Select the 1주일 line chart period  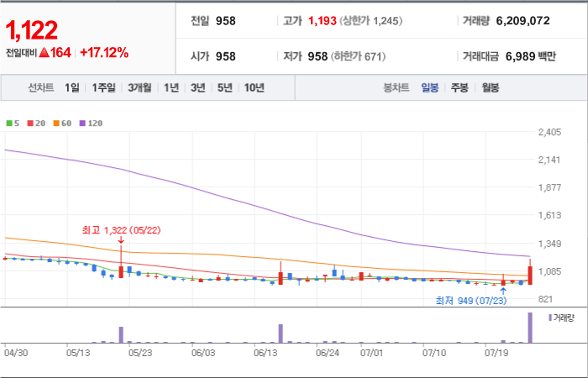point(104,88)
